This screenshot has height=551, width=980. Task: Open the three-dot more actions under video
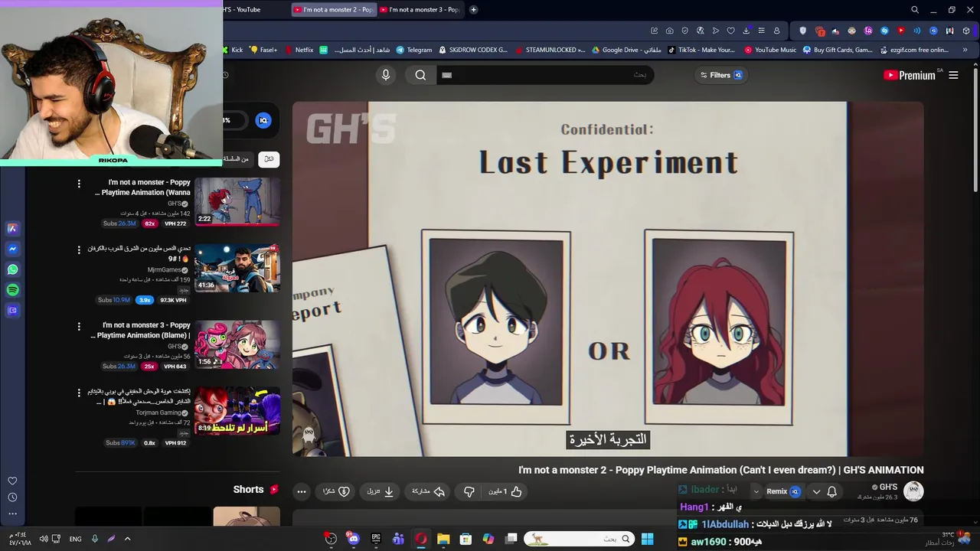[302, 491]
